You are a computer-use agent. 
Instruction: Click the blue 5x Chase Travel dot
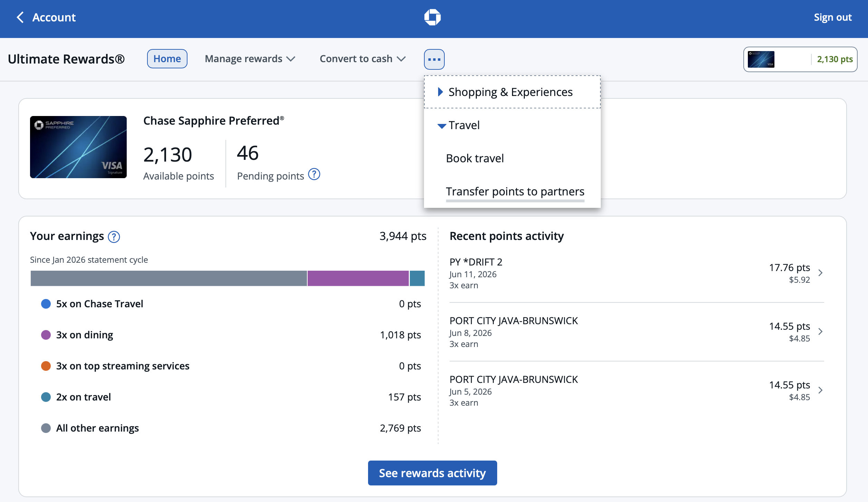(46, 304)
